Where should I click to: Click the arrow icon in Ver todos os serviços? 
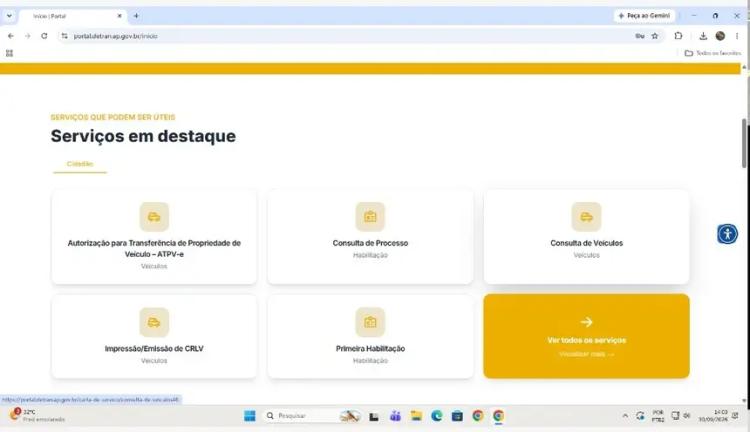tap(586, 322)
